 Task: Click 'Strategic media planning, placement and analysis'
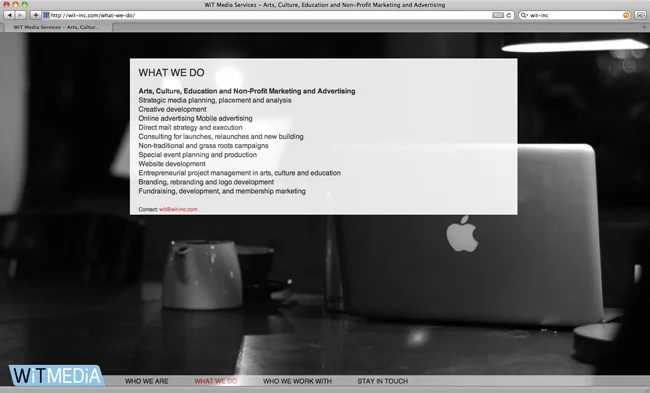215,100
